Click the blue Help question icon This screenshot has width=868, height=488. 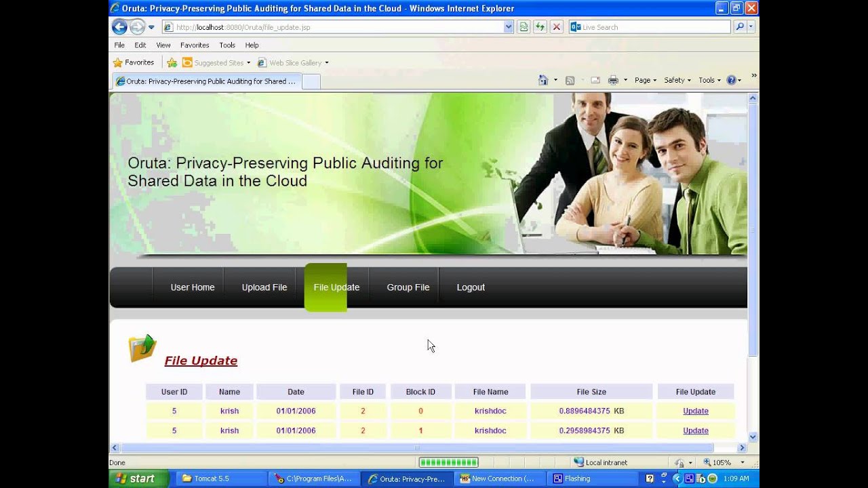[x=731, y=80]
